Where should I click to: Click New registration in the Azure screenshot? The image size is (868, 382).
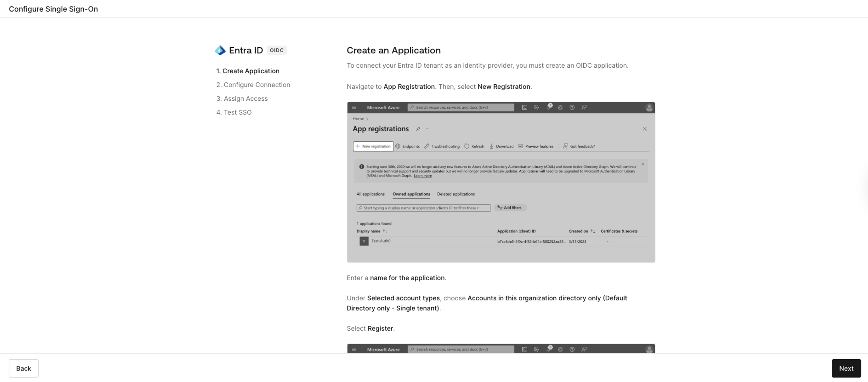click(373, 146)
